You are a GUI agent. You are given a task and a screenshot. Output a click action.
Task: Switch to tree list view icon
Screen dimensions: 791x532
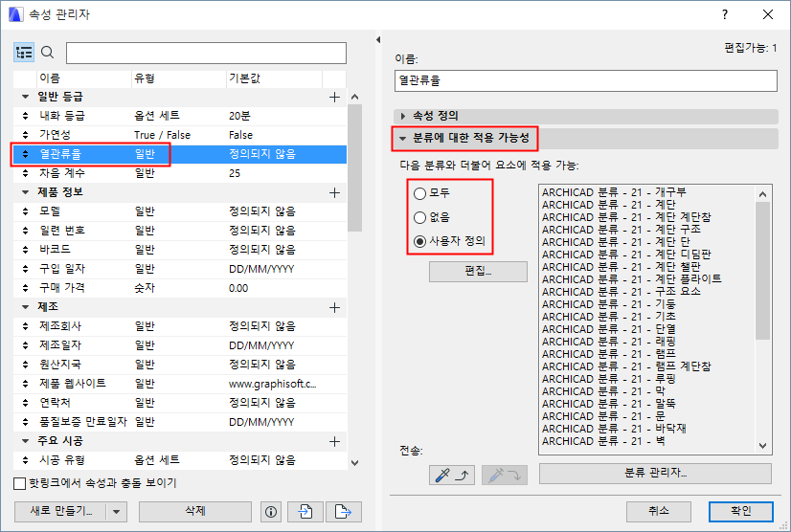point(24,53)
